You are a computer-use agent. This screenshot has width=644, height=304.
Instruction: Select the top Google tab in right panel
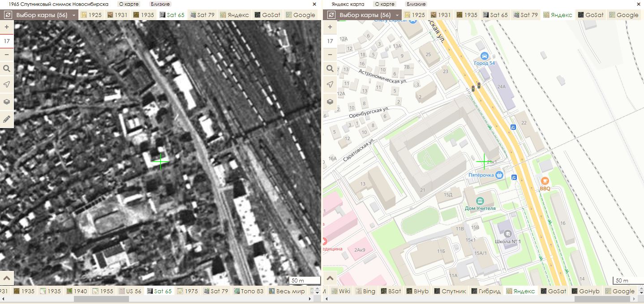tap(623, 15)
